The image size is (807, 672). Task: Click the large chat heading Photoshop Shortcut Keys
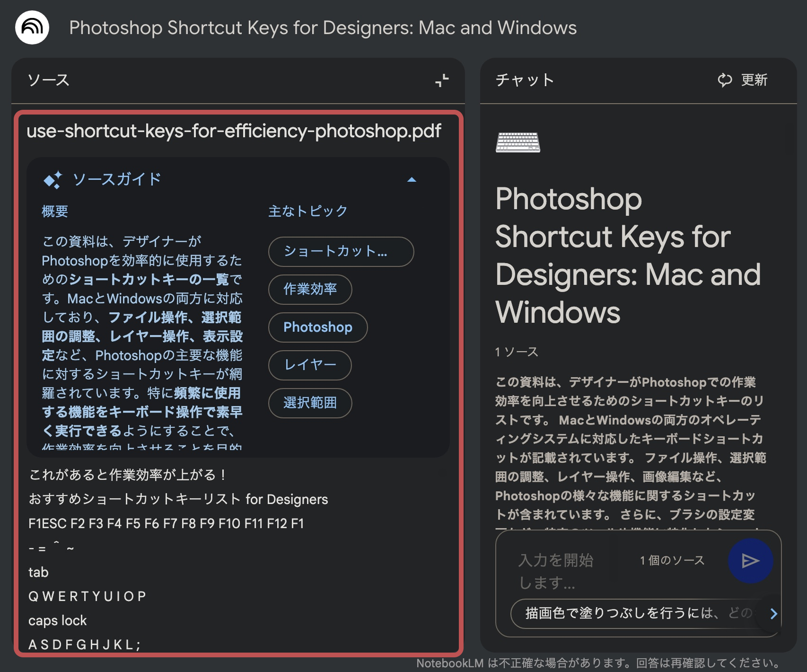tap(628, 256)
